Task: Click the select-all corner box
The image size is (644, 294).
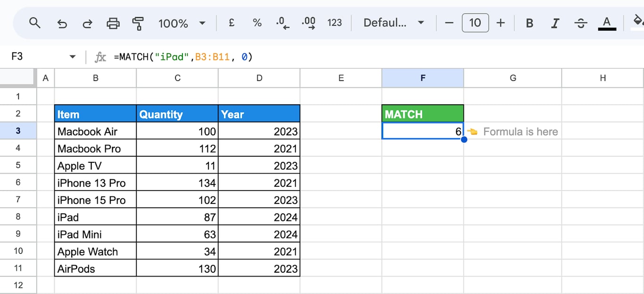Action: (x=18, y=78)
